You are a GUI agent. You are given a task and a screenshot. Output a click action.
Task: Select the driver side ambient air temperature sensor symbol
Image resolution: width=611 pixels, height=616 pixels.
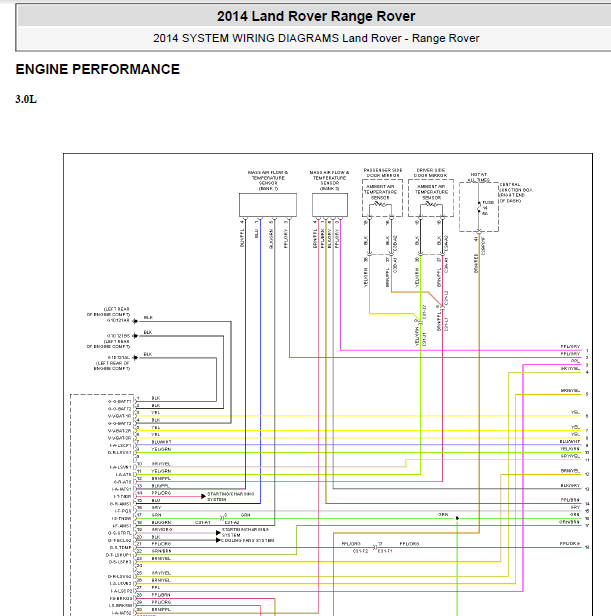pyautogui.click(x=431, y=204)
